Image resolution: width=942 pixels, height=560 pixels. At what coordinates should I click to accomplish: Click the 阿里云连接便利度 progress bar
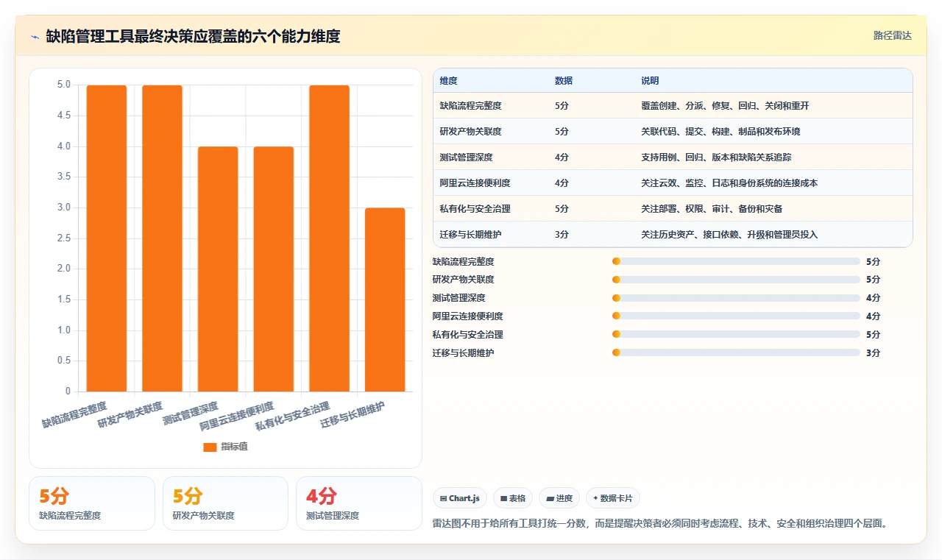pyautogui.click(x=736, y=316)
